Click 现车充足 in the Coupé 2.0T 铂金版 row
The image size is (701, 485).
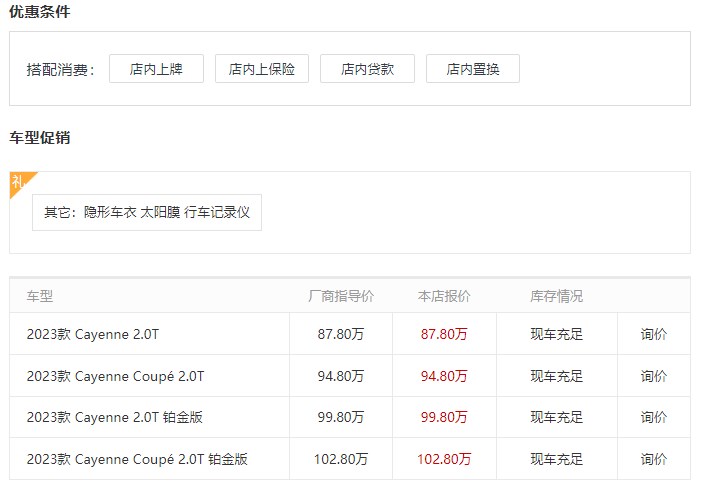pyautogui.click(x=557, y=459)
